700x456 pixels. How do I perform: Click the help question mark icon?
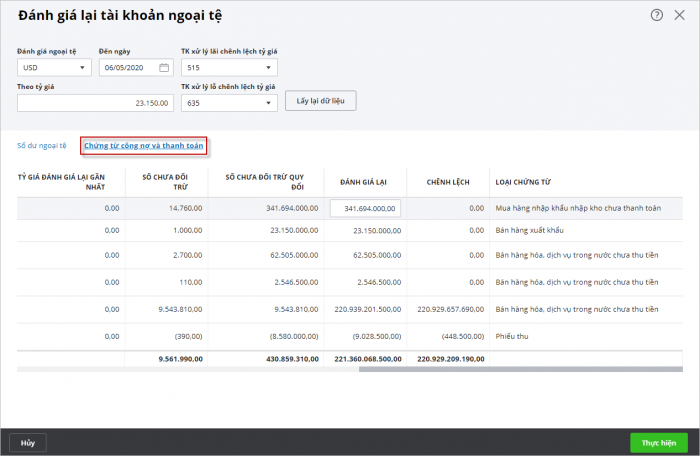coord(657,15)
